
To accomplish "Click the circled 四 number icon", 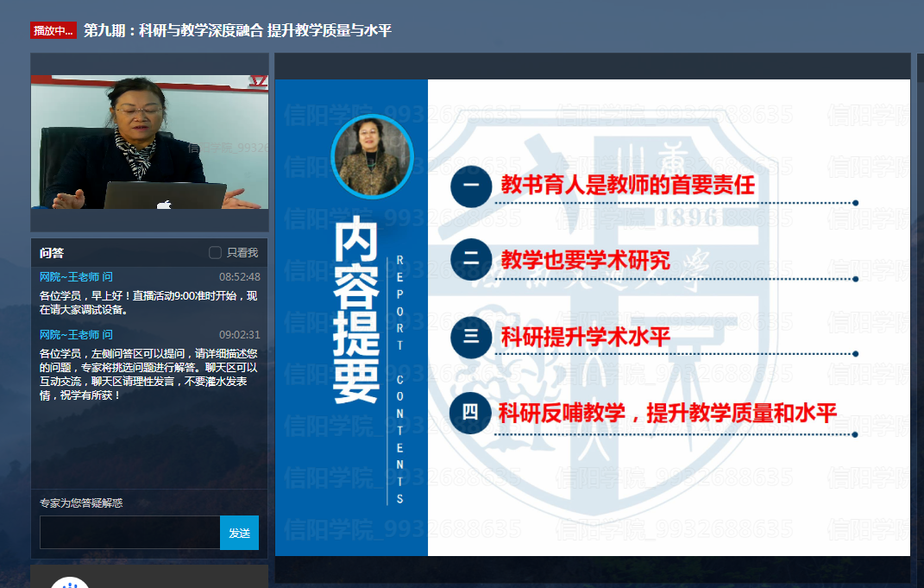I will [471, 413].
